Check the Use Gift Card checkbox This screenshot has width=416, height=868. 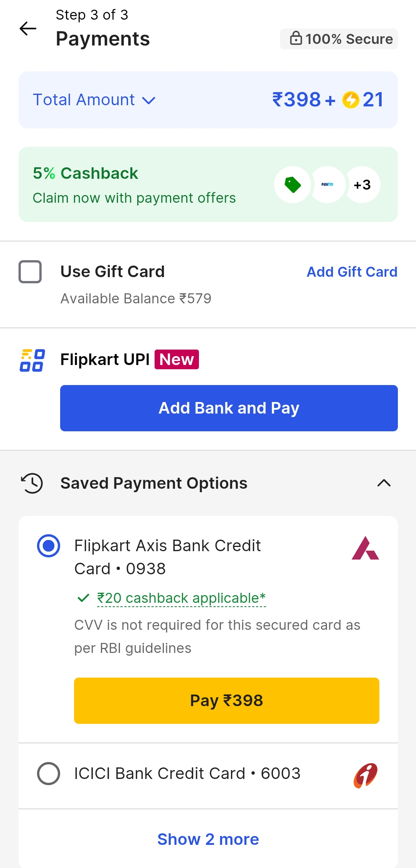click(x=30, y=272)
